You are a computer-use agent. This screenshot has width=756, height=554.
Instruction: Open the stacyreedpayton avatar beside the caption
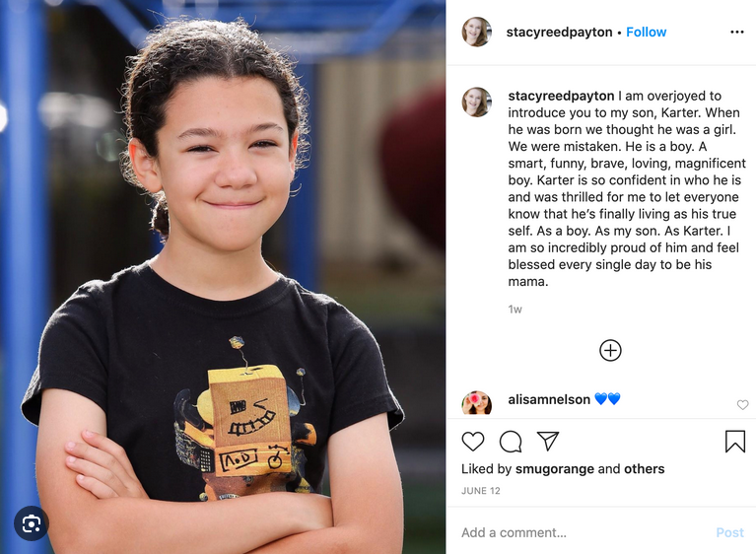(477, 102)
